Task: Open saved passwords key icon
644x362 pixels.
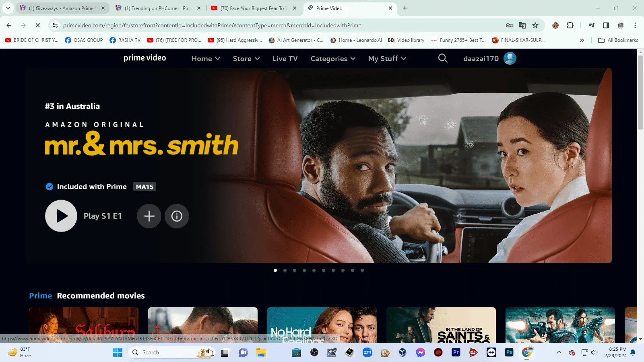Action: tap(510, 25)
